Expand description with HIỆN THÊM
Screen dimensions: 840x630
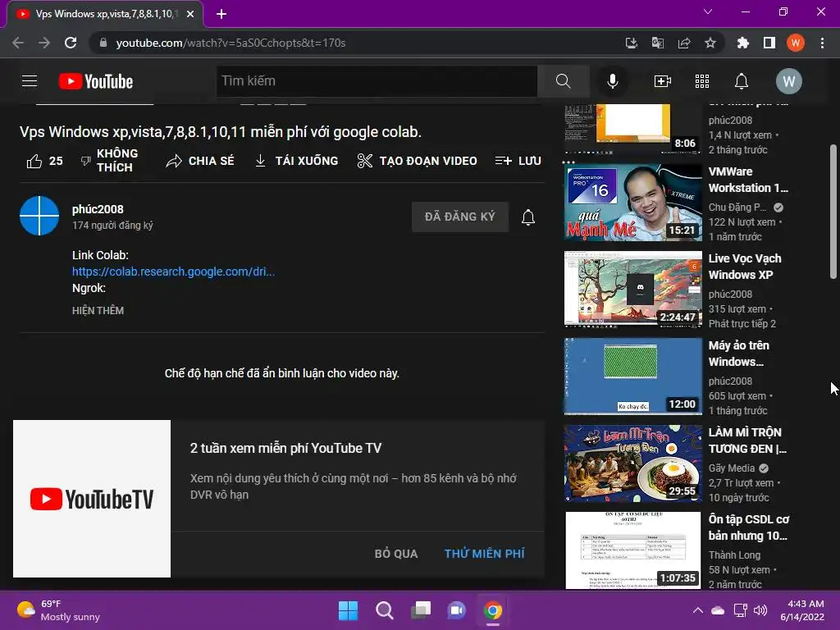[x=98, y=311]
